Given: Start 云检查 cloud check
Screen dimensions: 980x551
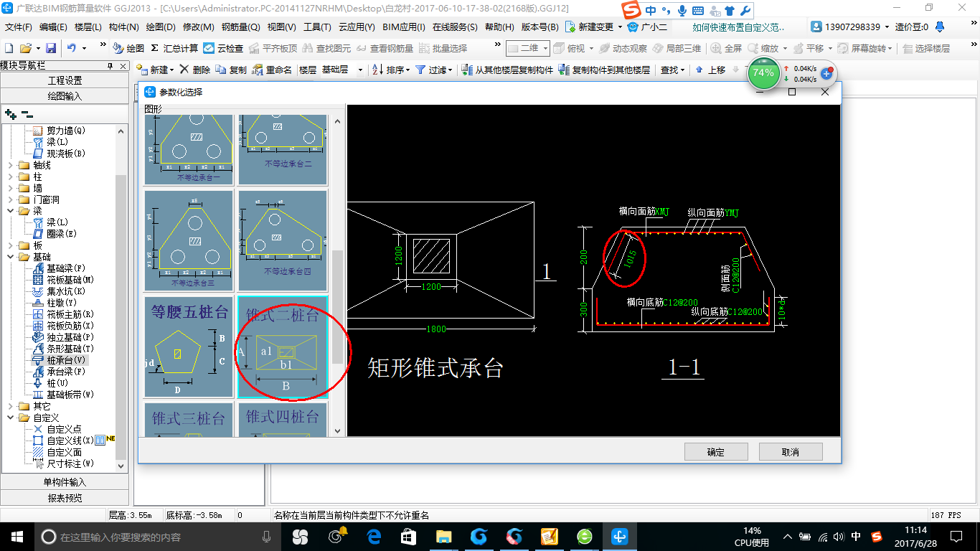Looking at the screenshot, I should click(223, 48).
